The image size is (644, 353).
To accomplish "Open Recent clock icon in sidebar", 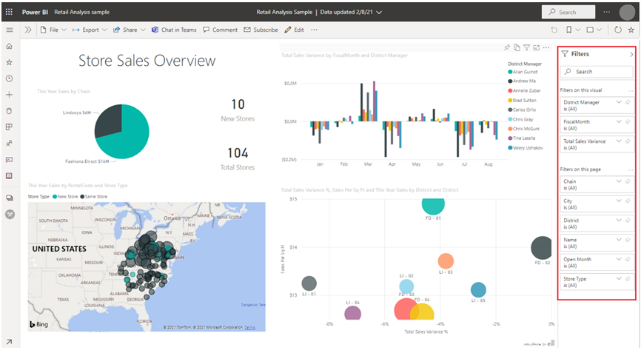I will coord(9,78).
